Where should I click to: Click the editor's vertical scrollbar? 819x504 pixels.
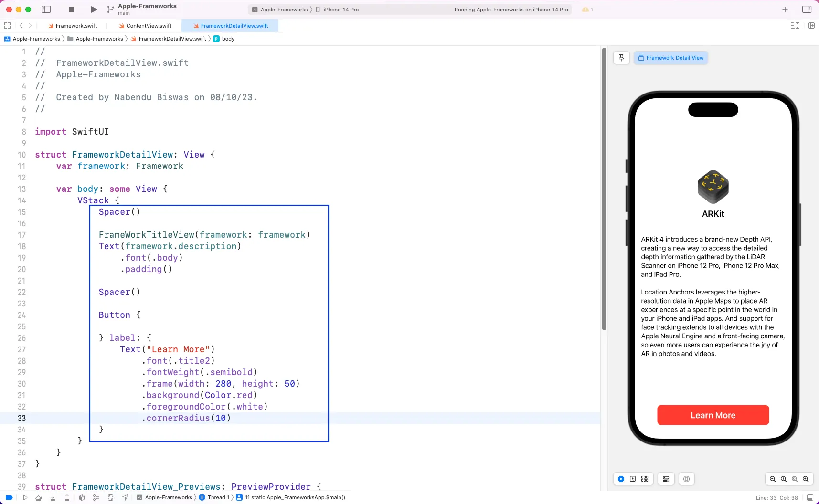coord(604,189)
